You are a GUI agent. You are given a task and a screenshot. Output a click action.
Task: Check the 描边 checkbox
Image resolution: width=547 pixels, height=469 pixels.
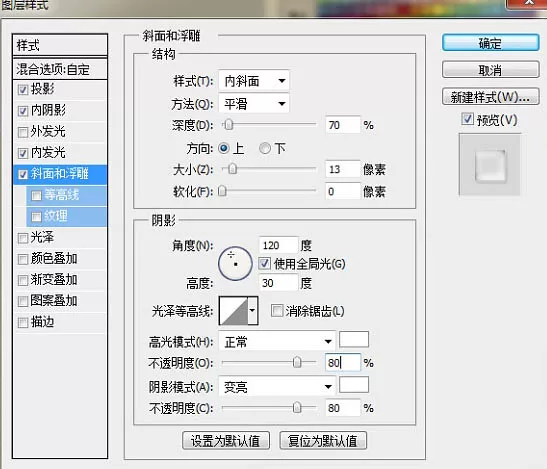pyautogui.click(x=23, y=322)
